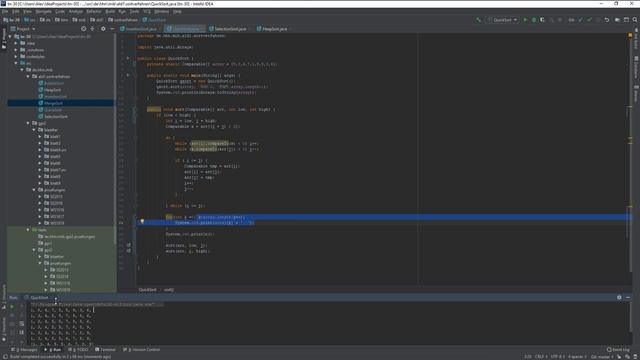The image size is (640, 360).
Task: Click the QuickSort breadcrumb in editor footer
Action: click(x=148, y=290)
